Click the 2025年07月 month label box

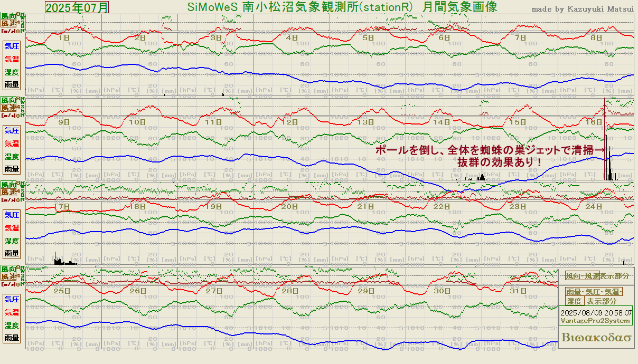[77, 7]
